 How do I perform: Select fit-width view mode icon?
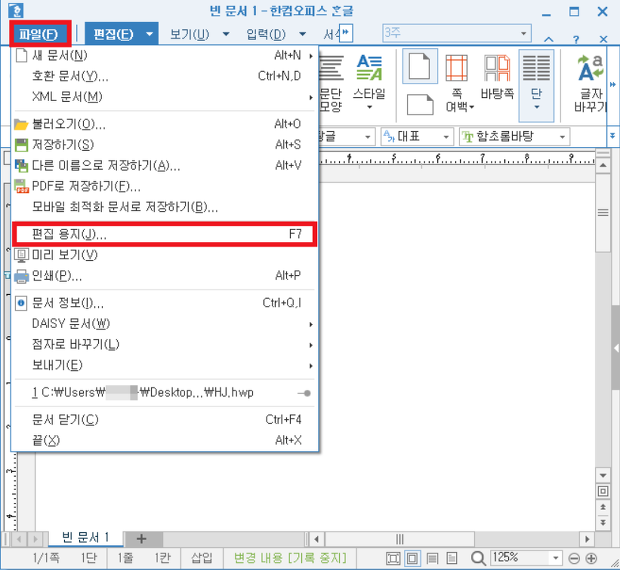pos(393,559)
